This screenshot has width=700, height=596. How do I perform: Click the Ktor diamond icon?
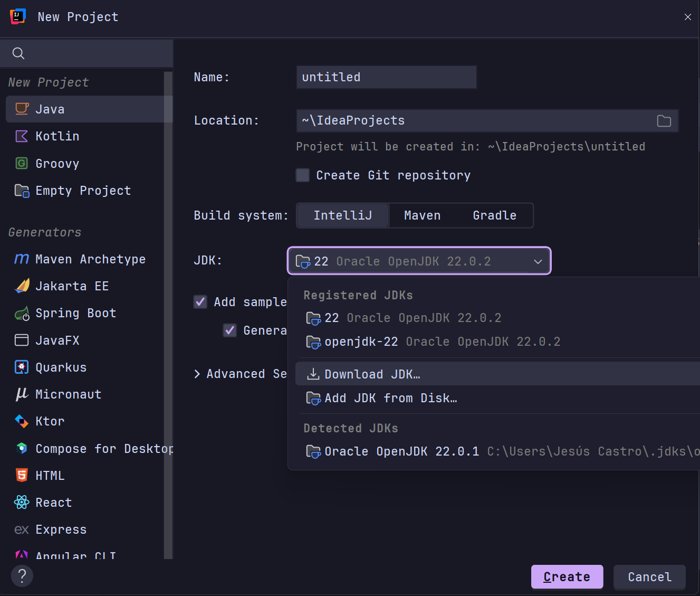pos(22,421)
